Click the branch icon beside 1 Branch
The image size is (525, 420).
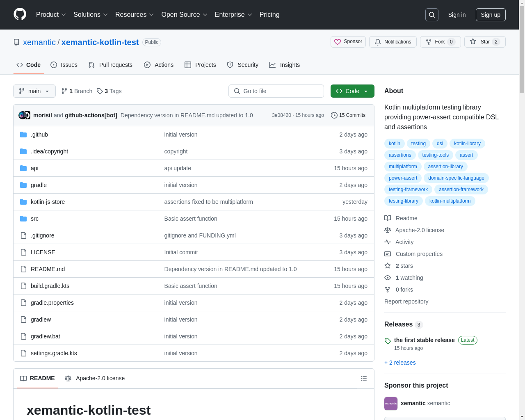pos(64,91)
